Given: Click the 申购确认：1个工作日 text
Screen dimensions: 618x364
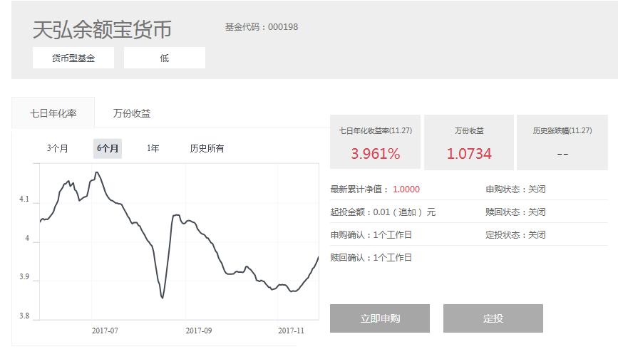Looking at the screenshot, I should click(371, 235).
